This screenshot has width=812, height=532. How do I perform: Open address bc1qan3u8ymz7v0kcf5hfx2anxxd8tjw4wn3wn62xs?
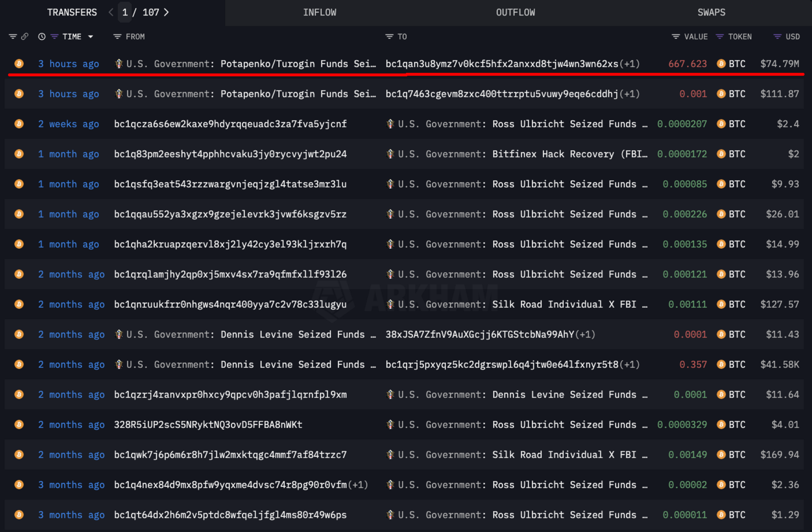click(501, 64)
